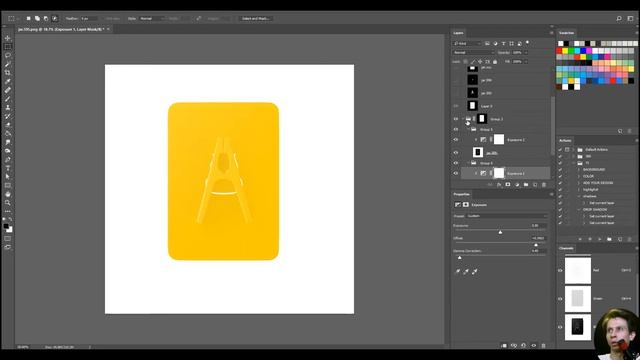Toggle Default Actions checkmark in Actions panel
The image size is (640, 360).
point(560,149)
